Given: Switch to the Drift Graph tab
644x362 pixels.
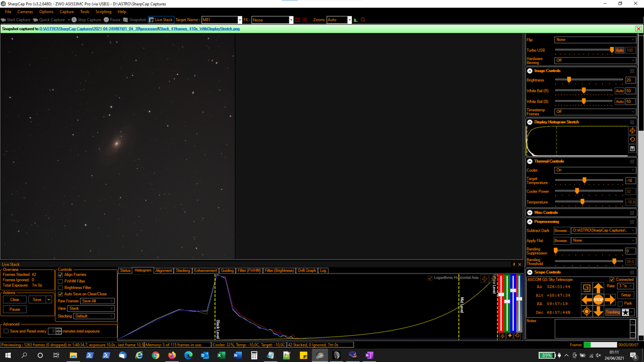Looking at the screenshot, I should point(307,271).
